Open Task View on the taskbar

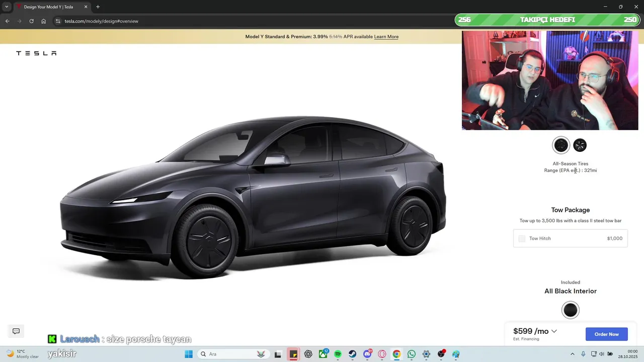[x=278, y=354]
